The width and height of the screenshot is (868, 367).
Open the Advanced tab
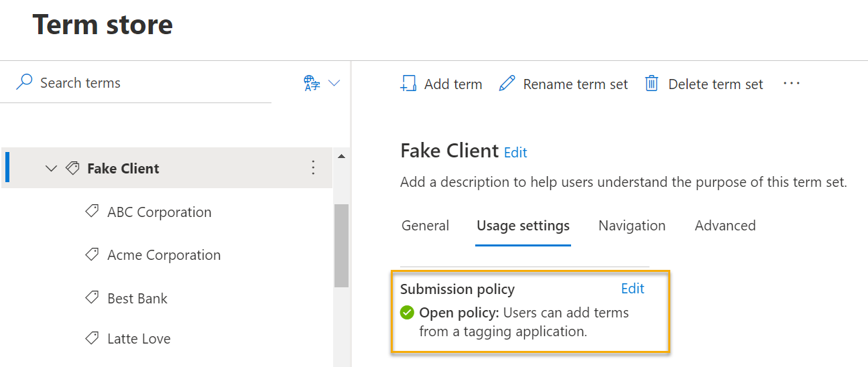pyautogui.click(x=725, y=226)
